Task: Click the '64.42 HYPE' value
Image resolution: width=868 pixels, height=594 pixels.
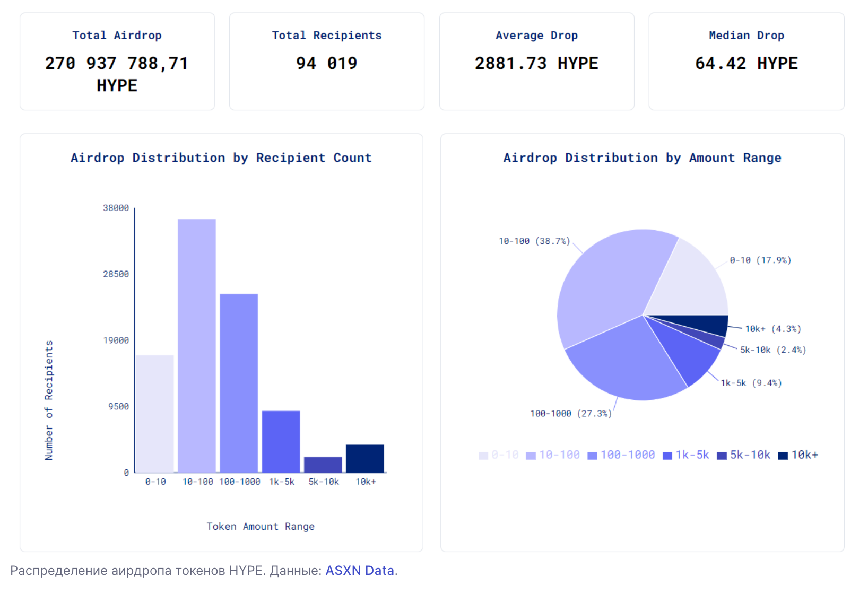Action: tap(747, 64)
